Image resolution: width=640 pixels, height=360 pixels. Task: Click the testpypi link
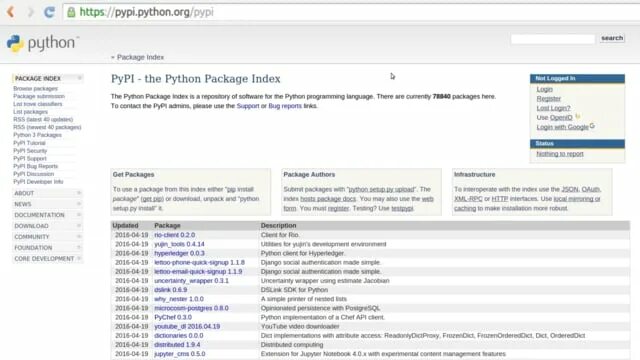tap(402, 208)
